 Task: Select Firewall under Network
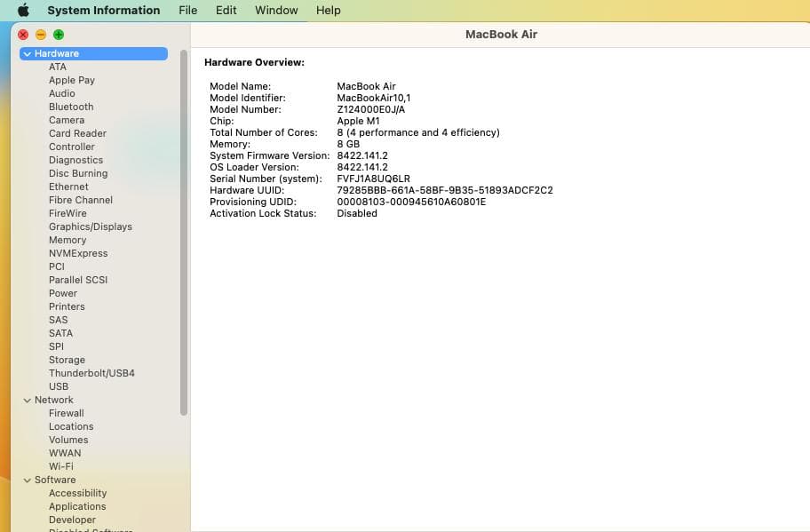pyautogui.click(x=66, y=413)
